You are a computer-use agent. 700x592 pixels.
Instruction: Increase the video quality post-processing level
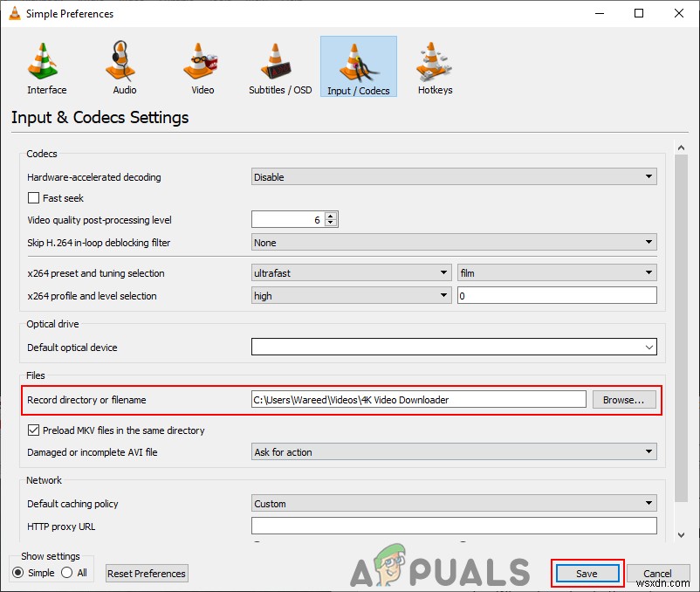click(330, 216)
